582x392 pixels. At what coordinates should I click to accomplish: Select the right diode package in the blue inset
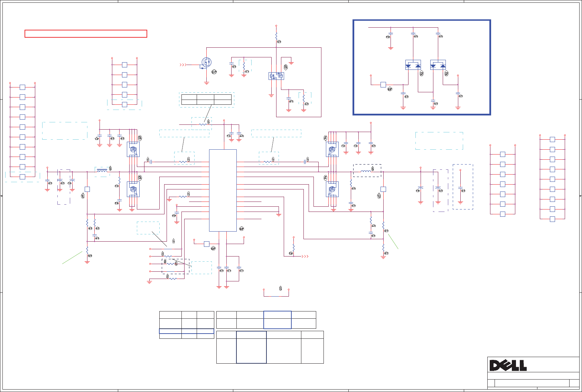[x=438, y=65]
